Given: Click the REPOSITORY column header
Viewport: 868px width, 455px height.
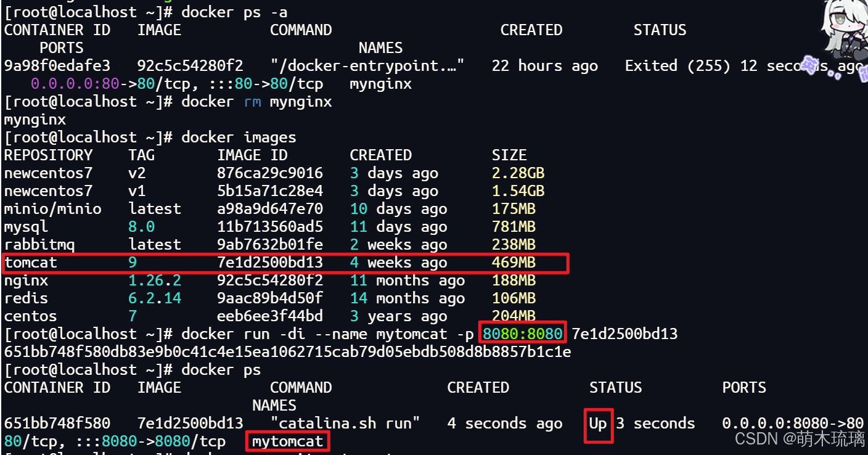Looking at the screenshot, I should (49, 155).
